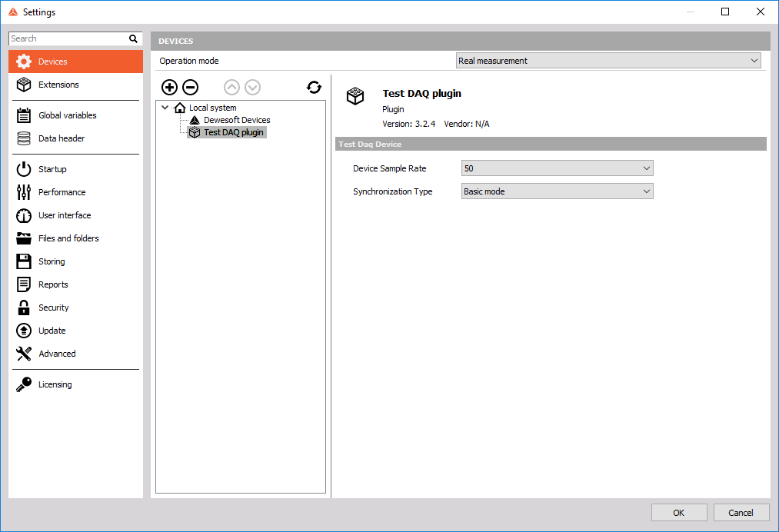Click the Data header database icon
Image resolution: width=779 pixels, height=532 pixels.
click(x=23, y=138)
